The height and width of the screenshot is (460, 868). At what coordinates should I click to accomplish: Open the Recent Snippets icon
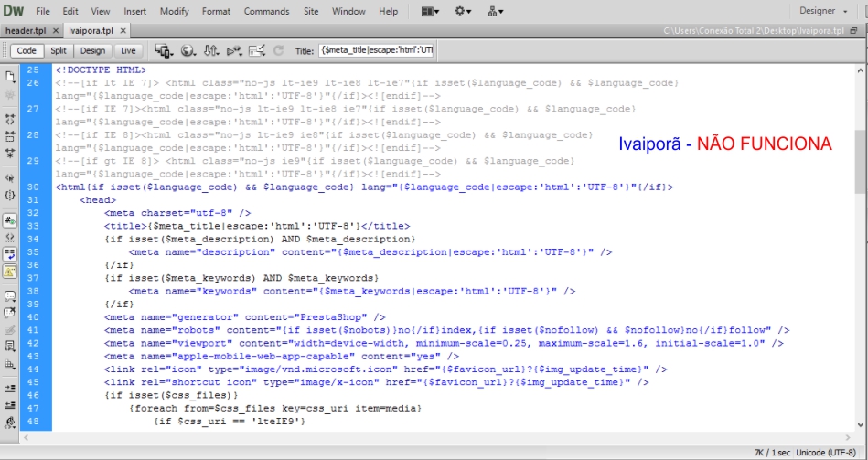[x=9, y=347]
